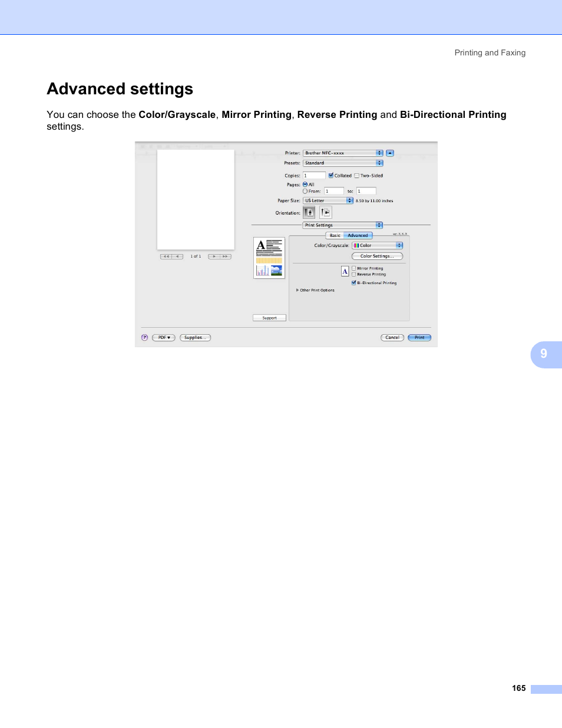Screen dimensions: 562x728
Task: Go to next preview page
Action: (x=214, y=256)
